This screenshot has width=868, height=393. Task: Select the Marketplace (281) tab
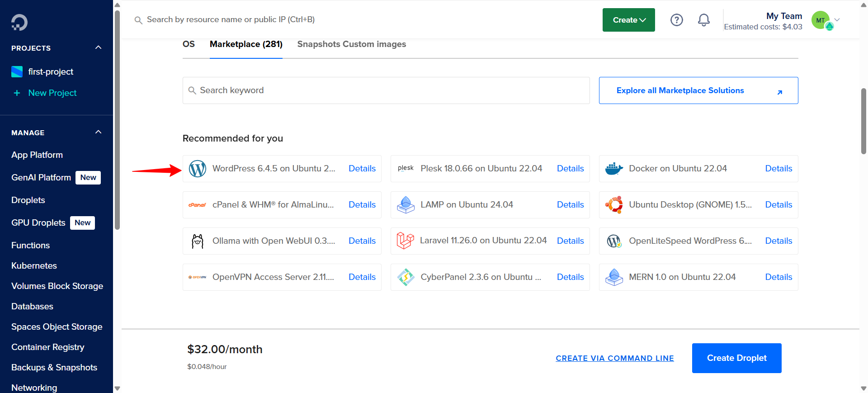[246, 44]
